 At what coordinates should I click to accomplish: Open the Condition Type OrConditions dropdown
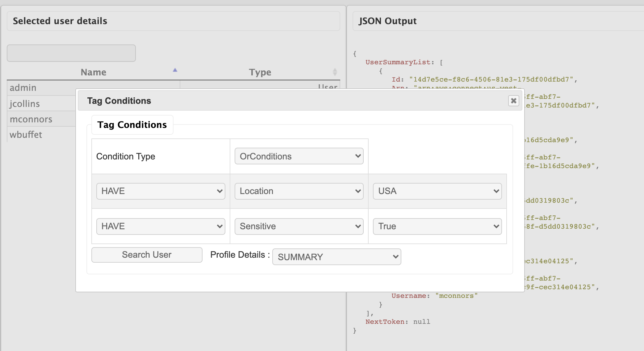point(299,156)
